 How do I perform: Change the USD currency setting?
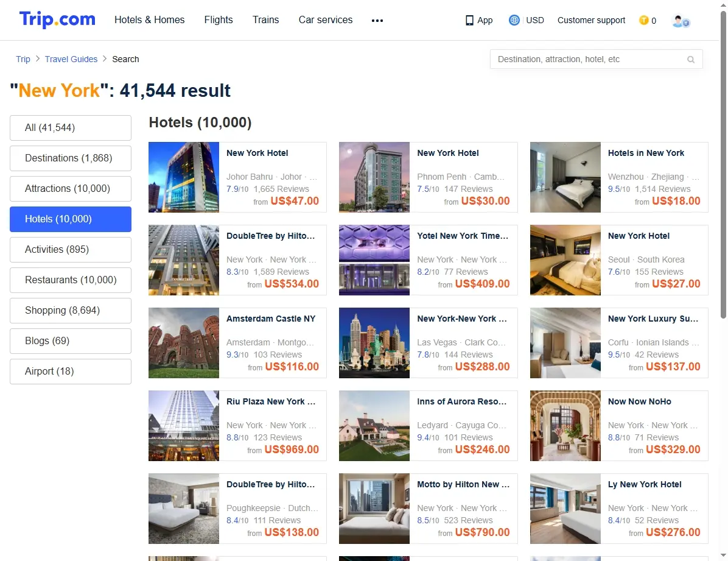(x=535, y=21)
